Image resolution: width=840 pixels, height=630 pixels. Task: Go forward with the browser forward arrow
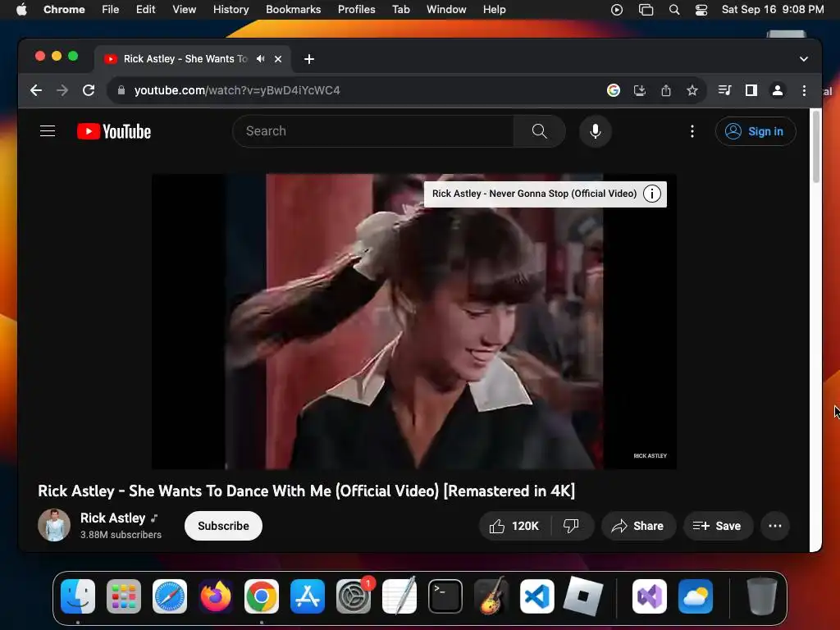click(x=62, y=90)
